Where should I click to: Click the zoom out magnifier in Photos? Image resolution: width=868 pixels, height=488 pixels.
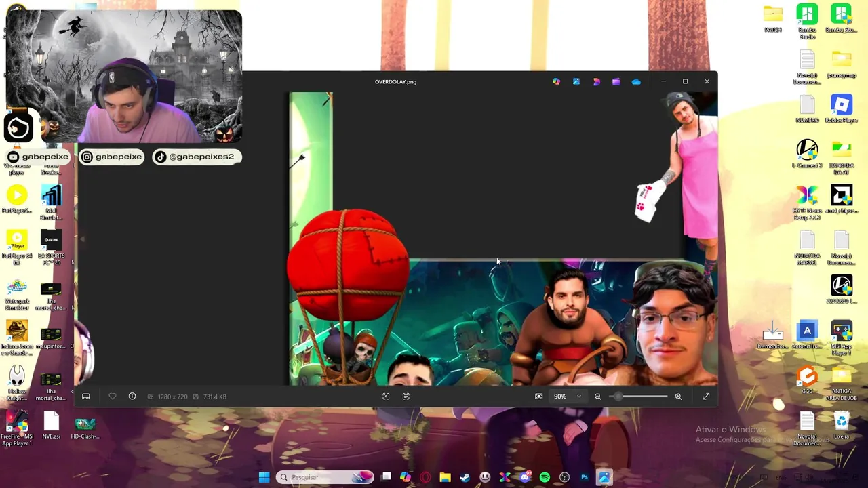(x=598, y=396)
